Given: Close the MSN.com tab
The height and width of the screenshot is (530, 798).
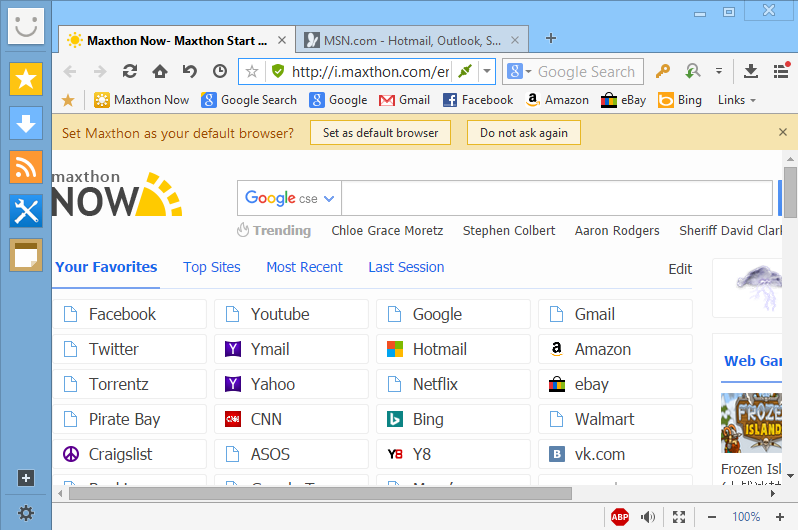Looking at the screenshot, I should 515,40.
